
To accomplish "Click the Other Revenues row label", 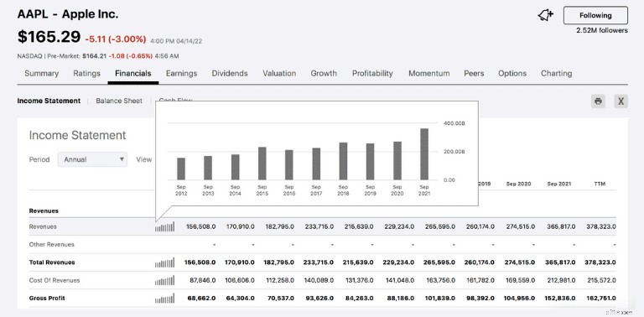I will tap(52, 244).
